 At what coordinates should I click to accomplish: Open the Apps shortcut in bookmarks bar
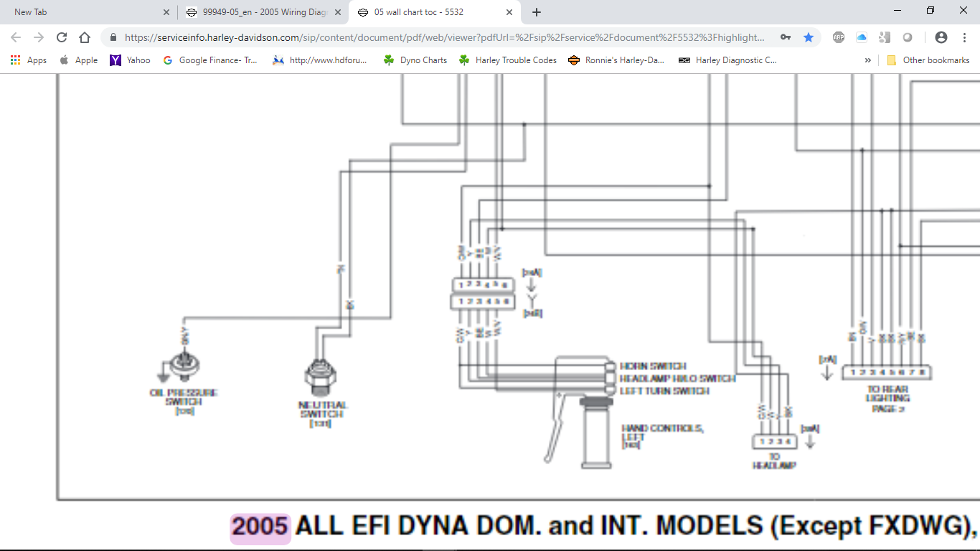[29, 60]
